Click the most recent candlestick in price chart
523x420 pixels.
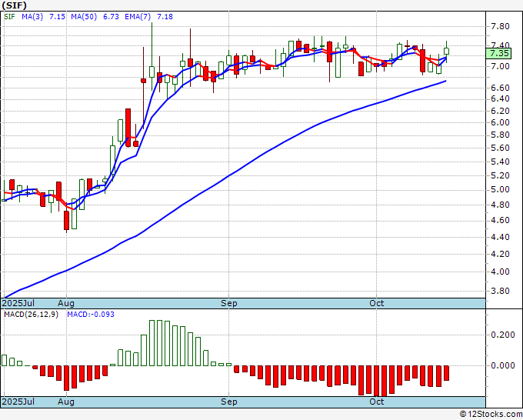(446, 51)
